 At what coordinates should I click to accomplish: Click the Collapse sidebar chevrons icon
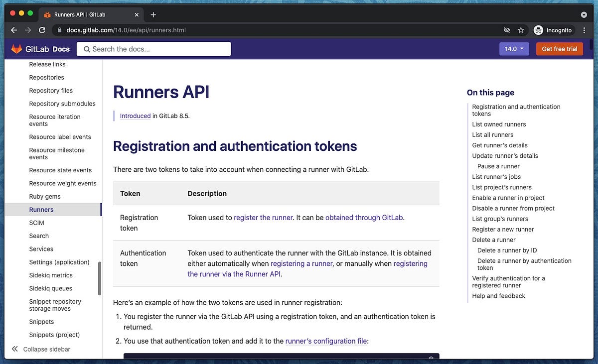pos(15,349)
